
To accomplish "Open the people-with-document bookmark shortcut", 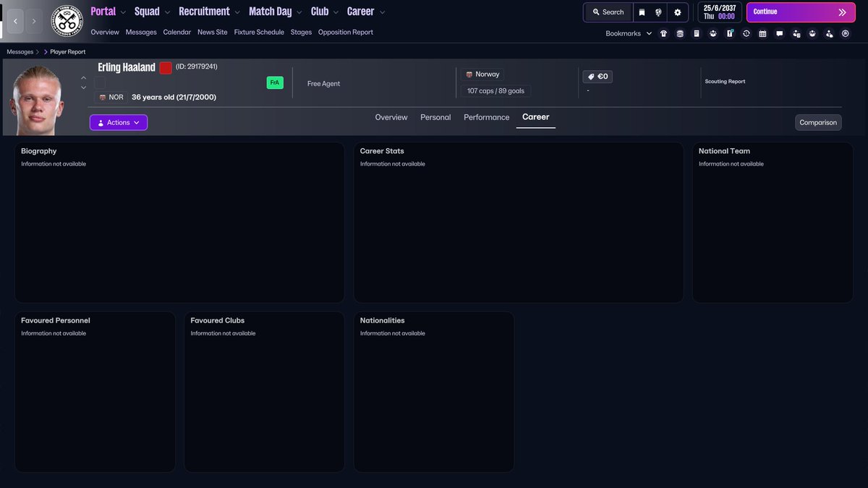I will pos(796,33).
